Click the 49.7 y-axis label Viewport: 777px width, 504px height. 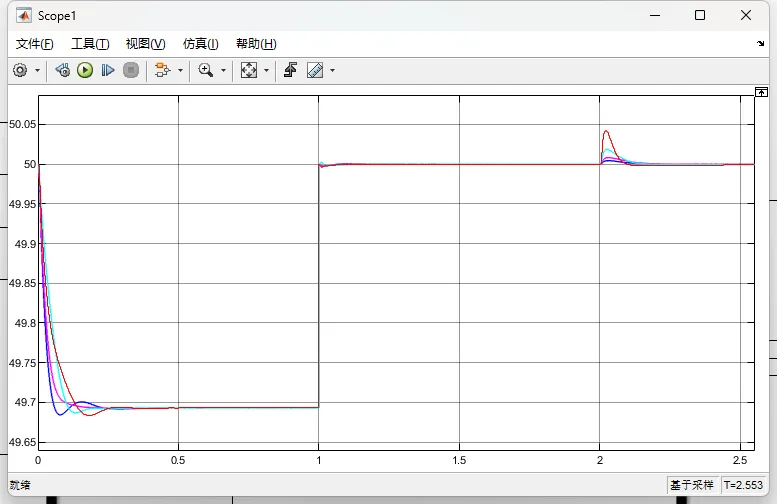25,402
